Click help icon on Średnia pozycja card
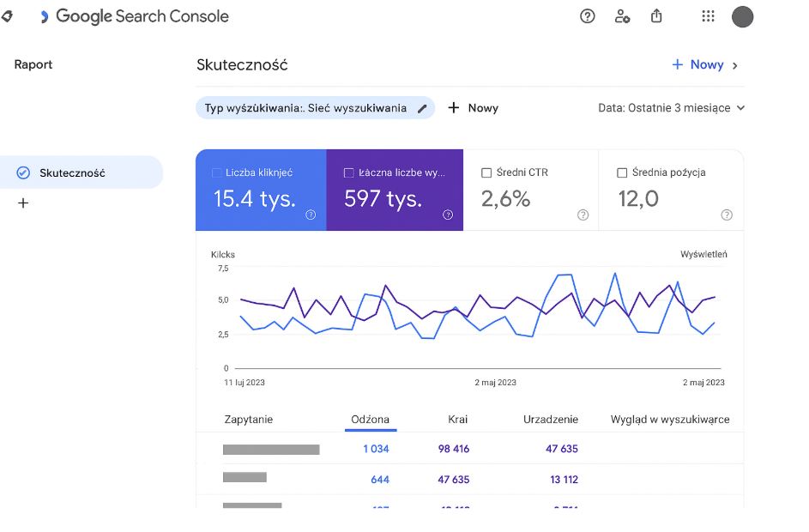 (x=727, y=215)
